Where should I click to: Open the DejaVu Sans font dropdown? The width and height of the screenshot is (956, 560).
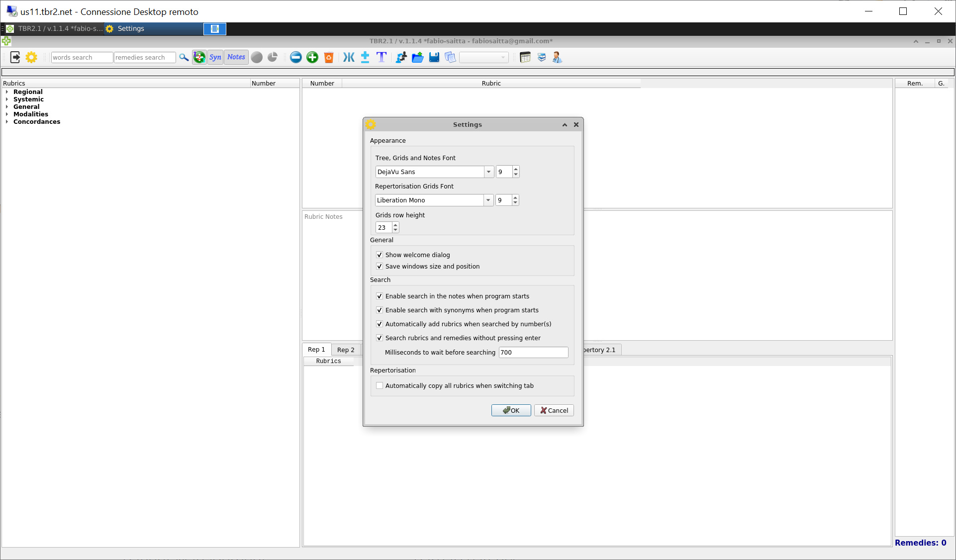[488, 172]
